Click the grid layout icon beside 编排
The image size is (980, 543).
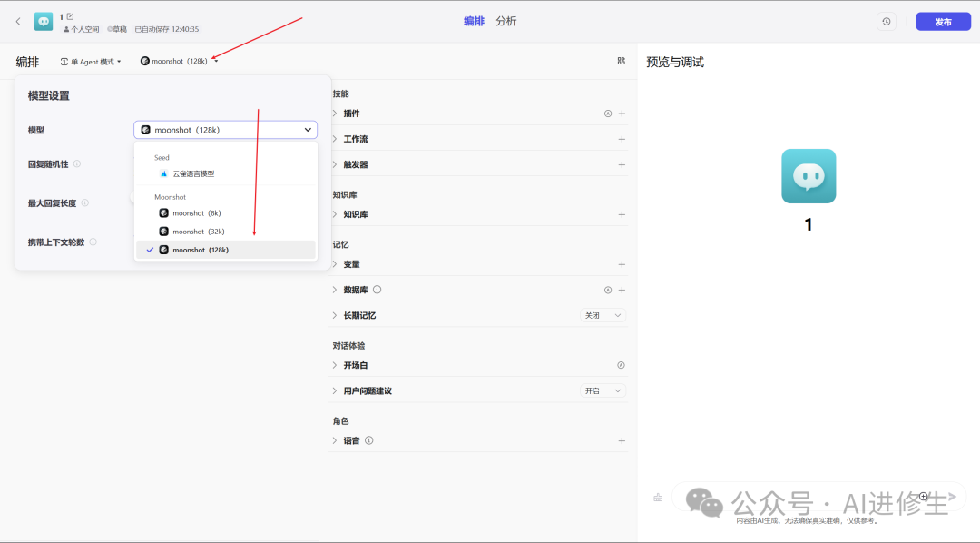[x=622, y=61]
